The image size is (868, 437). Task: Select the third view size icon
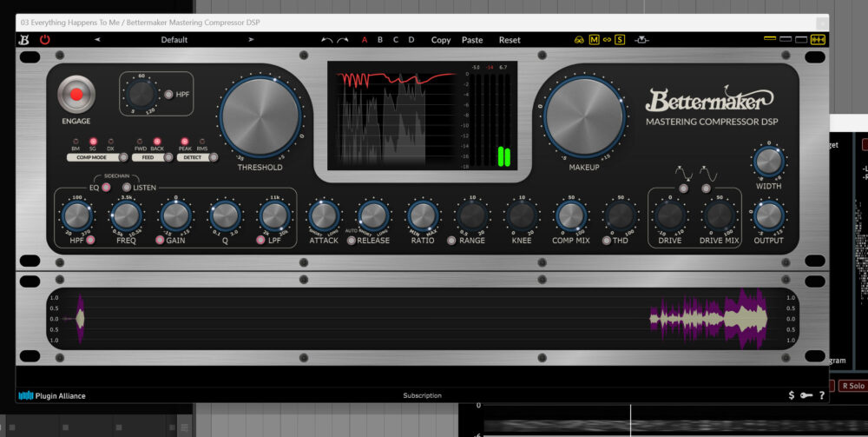[x=801, y=40]
